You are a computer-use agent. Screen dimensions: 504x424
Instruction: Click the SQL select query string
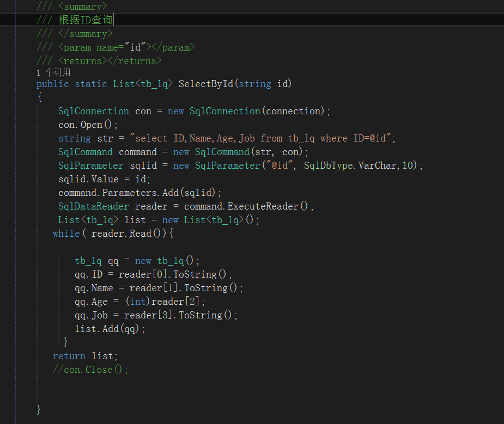pos(260,138)
